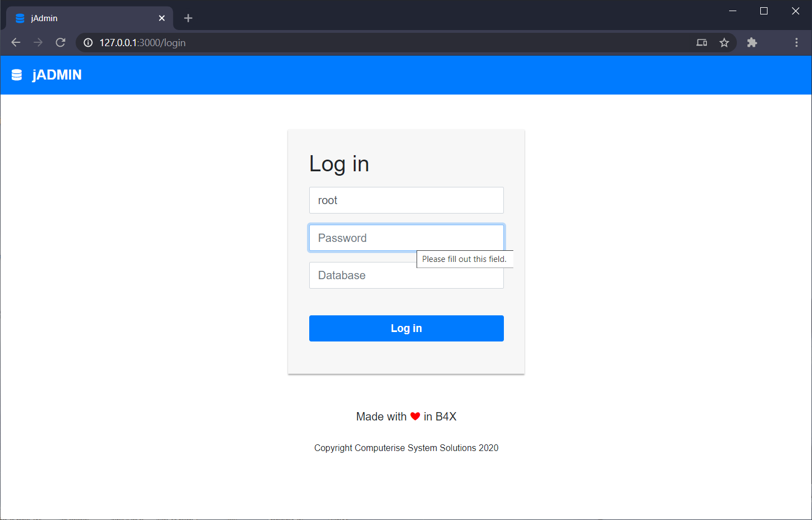Image resolution: width=812 pixels, height=520 pixels.
Task: Click 'Copyright Computerise System Solutions 2020' text
Action: [x=406, y=448]
